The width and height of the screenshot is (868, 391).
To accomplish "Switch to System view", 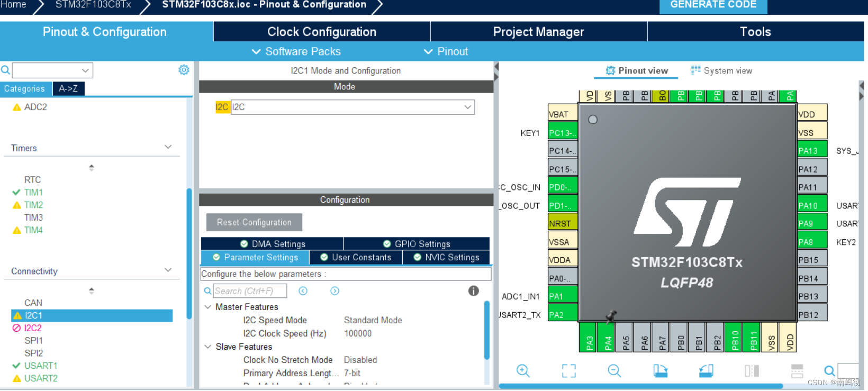I will 721,70.
